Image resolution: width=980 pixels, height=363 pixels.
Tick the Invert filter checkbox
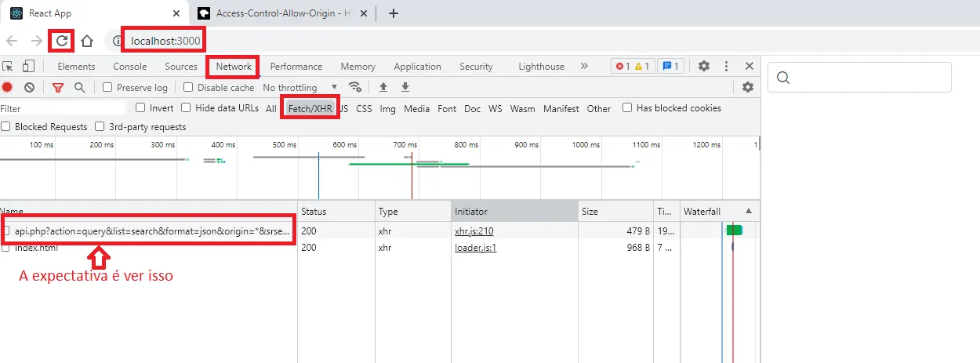140,107
